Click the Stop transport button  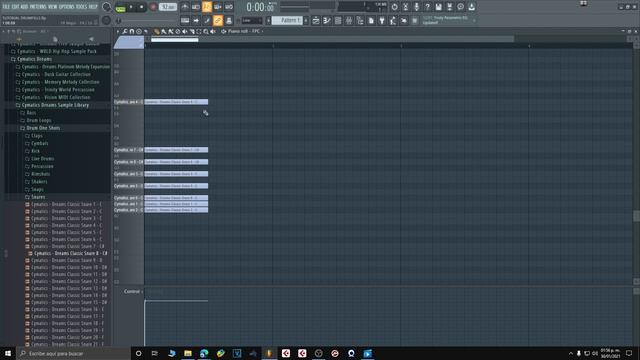(142, 7)
